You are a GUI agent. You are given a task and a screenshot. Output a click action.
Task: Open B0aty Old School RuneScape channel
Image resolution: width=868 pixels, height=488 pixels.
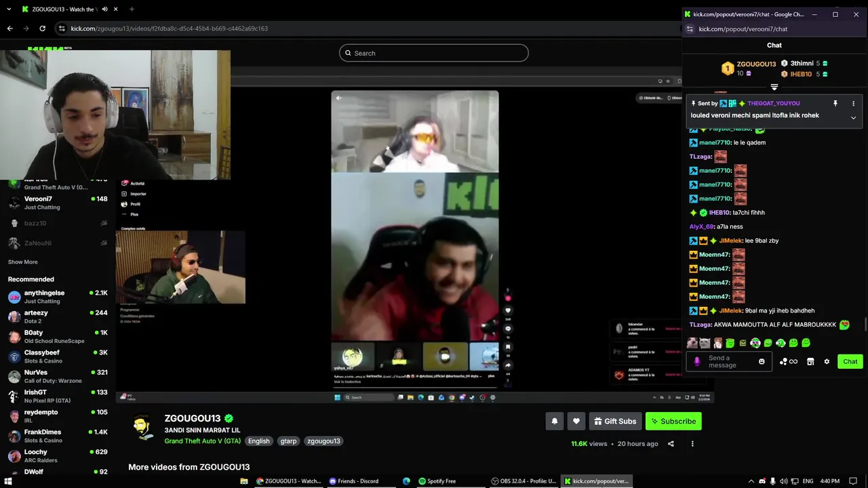pos(58,336)
